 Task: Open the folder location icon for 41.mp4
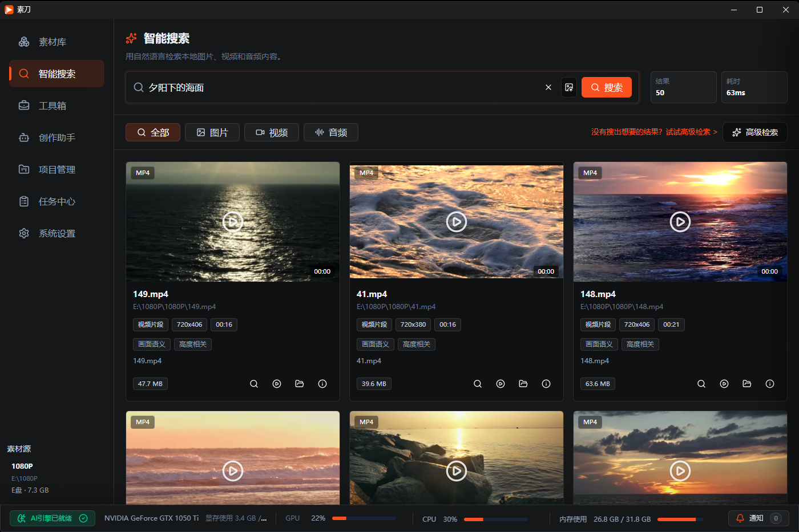point(523,384)
